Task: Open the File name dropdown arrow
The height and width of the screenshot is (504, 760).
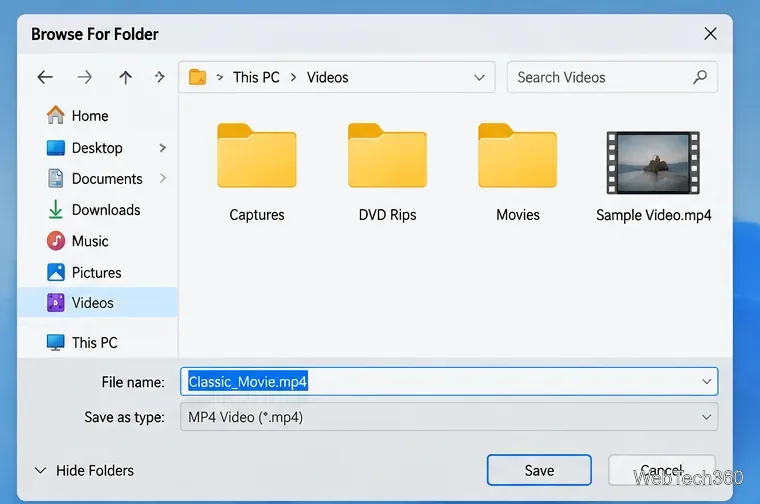Action: point(707,382)
